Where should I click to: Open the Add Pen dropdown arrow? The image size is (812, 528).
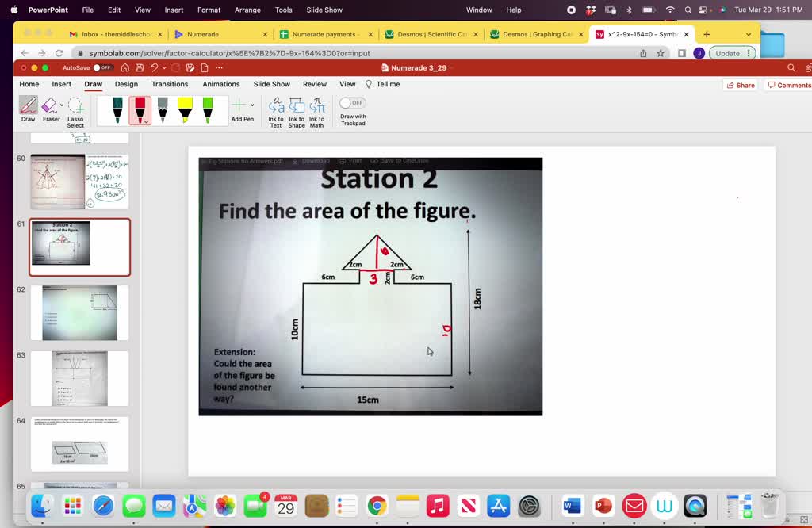(252, 105)
